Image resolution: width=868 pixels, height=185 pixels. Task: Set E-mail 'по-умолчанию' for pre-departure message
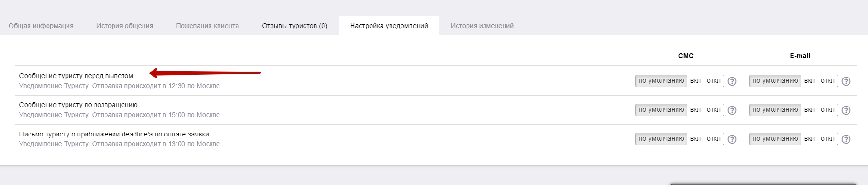coord(775,81)
